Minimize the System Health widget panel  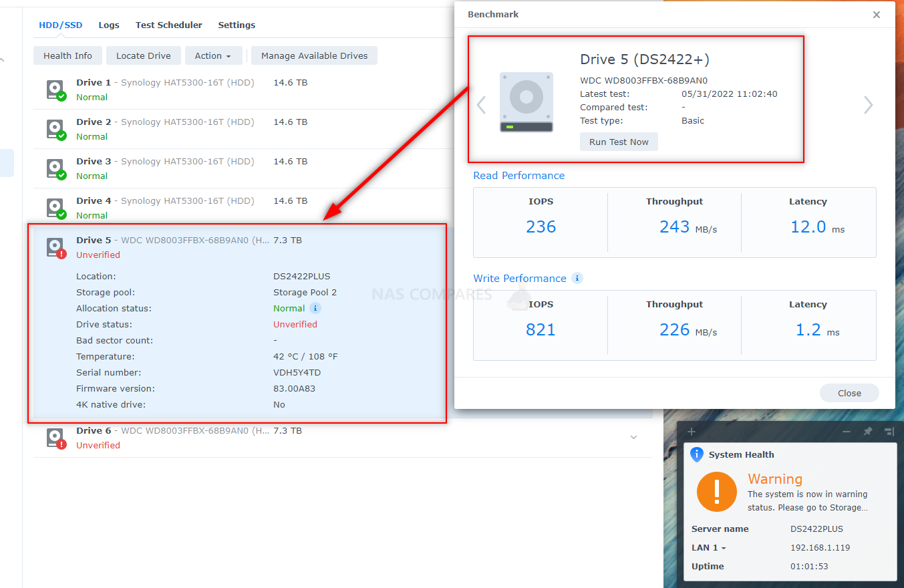click(x=847, y=432)
